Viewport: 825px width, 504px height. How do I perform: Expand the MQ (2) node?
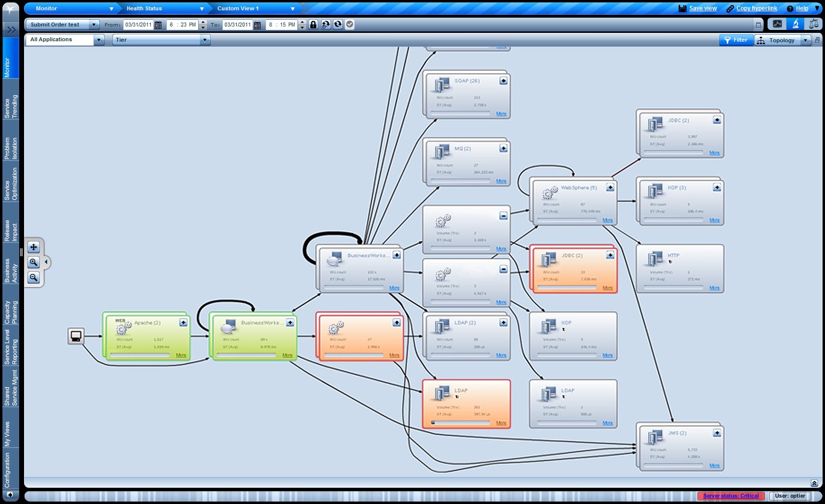503,148
